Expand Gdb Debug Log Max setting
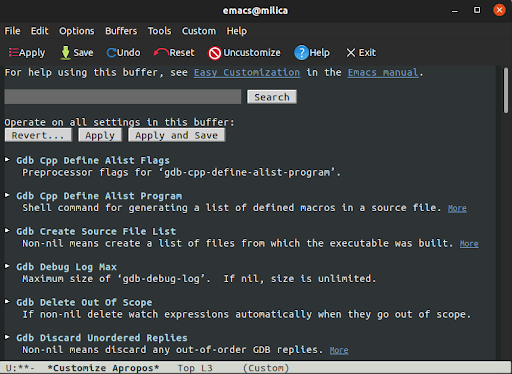This screenshot has width=512, height=374. [7, 266]
